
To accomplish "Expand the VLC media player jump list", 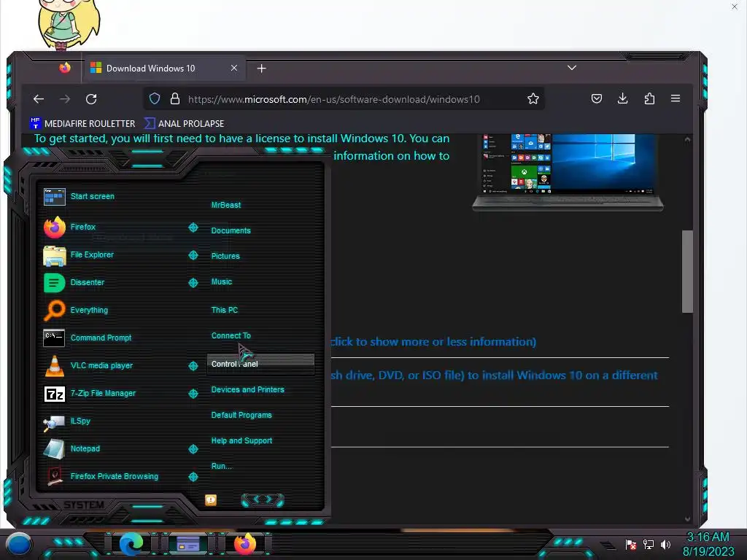I will 193,366.
